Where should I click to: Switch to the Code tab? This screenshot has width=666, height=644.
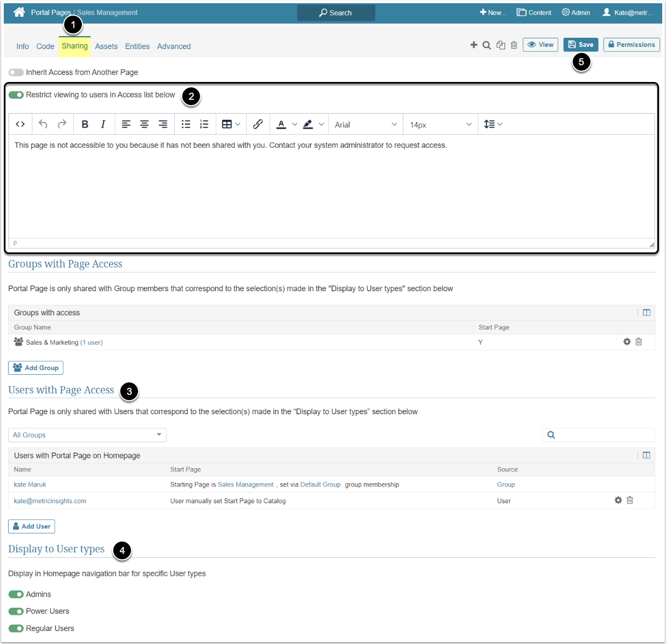click(x=45, y=46)
